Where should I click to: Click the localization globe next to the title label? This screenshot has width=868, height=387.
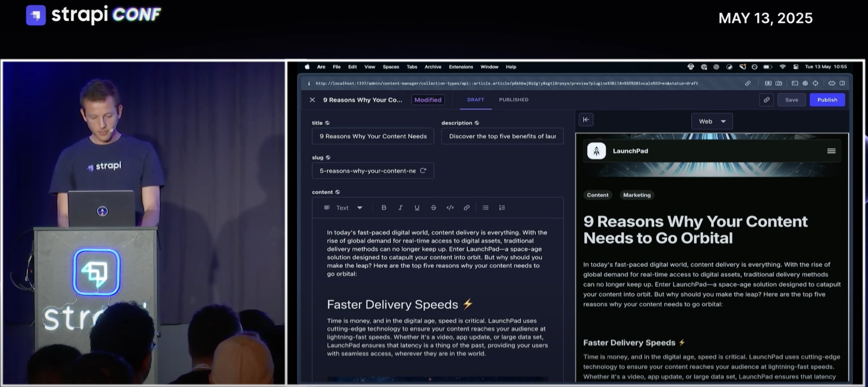pyautogui.click(x=327, y=123)
